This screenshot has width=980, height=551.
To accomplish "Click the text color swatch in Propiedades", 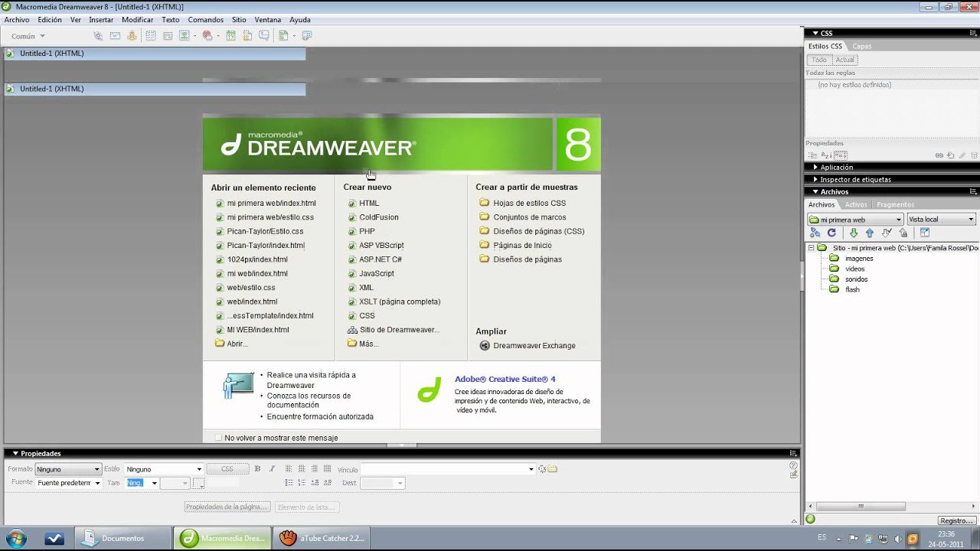I will (199, 483).
